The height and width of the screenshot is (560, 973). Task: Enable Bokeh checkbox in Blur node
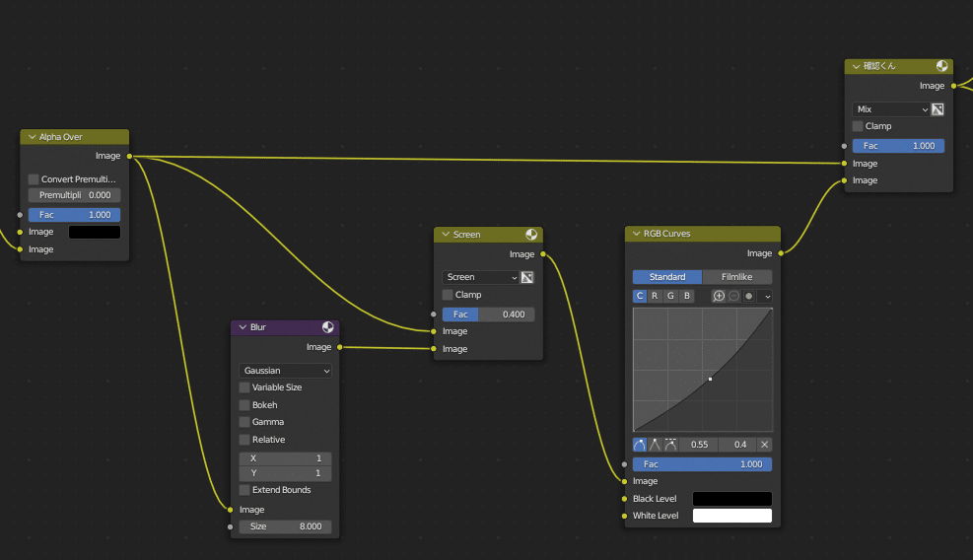244,405
